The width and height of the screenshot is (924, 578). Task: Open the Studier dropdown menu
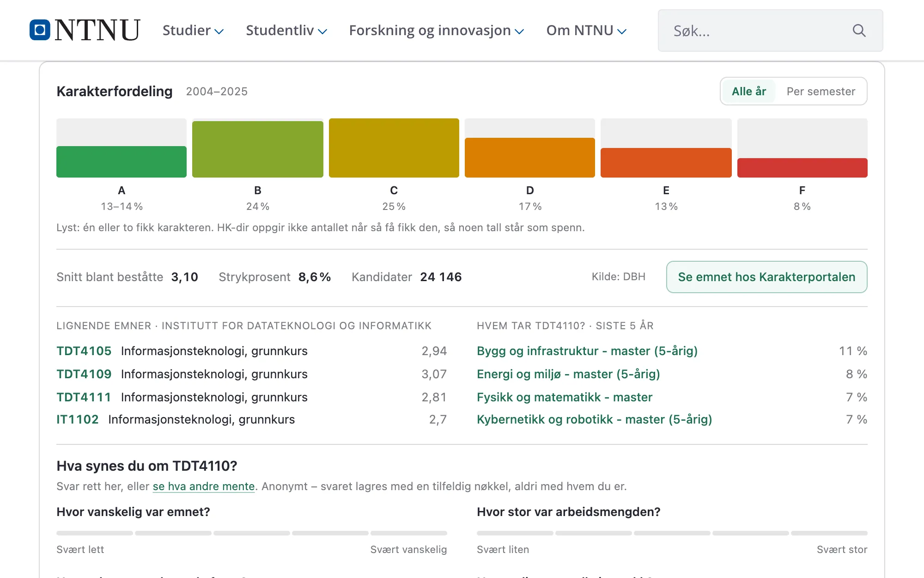[x=193, y=31]
